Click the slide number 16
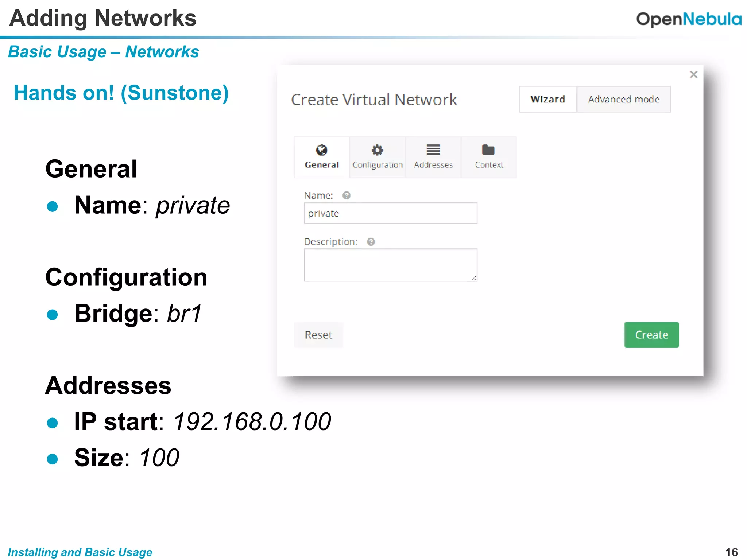This screenshot has width=747, height=560. [731, 552]
